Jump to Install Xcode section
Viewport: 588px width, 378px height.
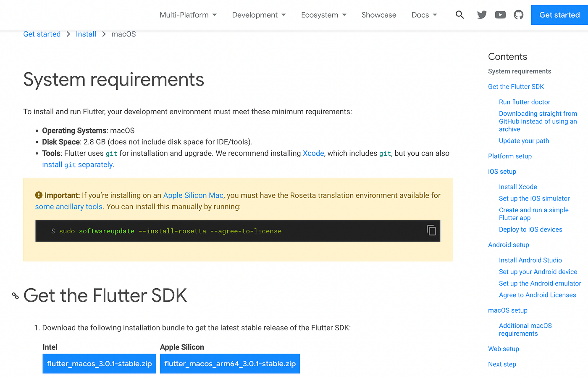click(518, 187)
